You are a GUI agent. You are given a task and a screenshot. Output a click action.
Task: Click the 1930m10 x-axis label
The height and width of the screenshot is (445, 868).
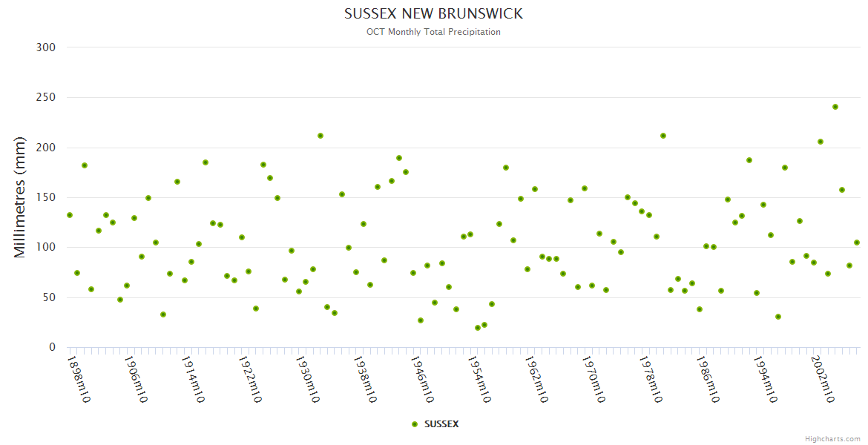pos(306,380)
